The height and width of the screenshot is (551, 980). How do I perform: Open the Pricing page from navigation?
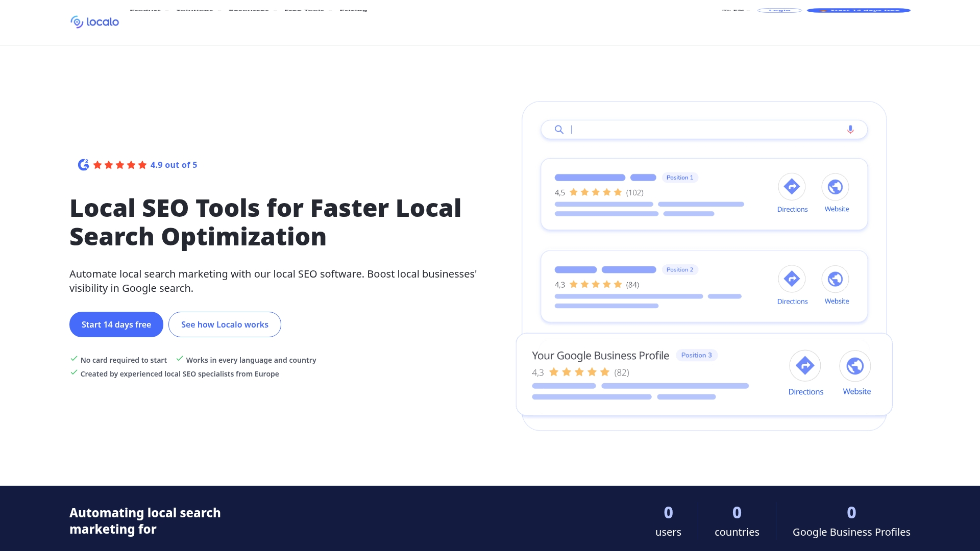pyautogui.click(x=353, y=10)
